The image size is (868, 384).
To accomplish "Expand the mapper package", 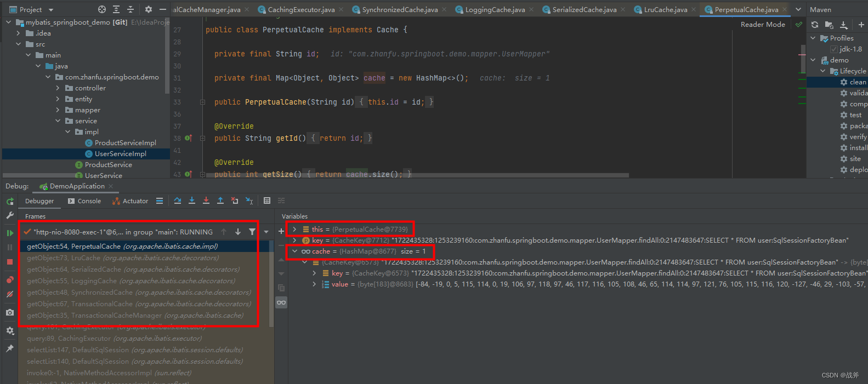I will coord(58,110).
